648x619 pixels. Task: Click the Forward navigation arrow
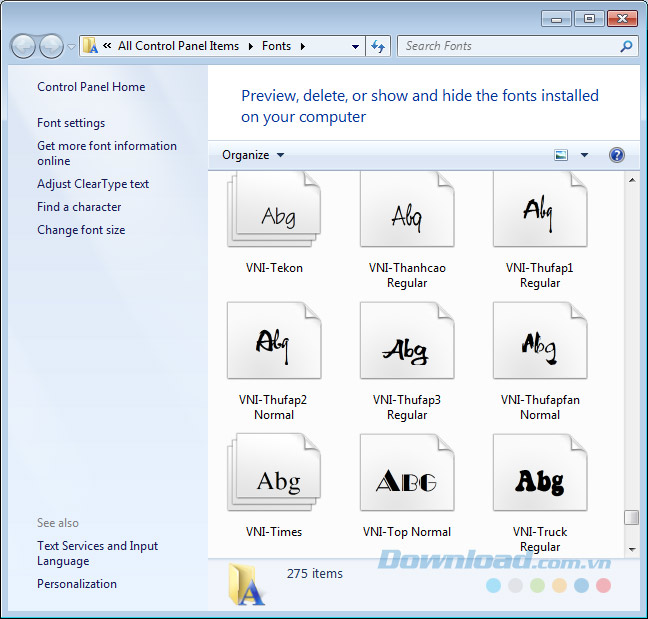51,46
